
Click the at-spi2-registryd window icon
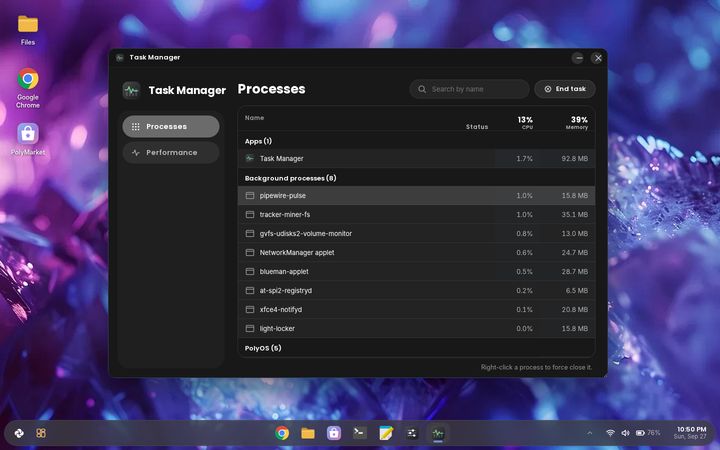[250, 291]
